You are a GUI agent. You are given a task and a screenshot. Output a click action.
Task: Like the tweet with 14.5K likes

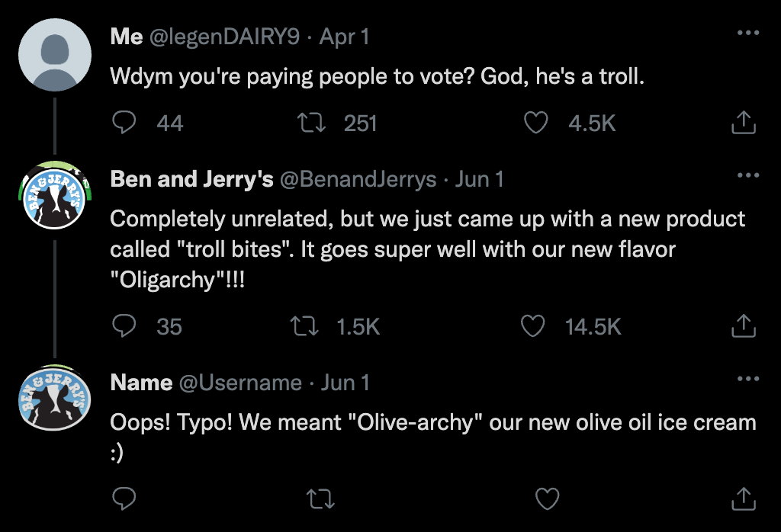[x=532, y=326]
